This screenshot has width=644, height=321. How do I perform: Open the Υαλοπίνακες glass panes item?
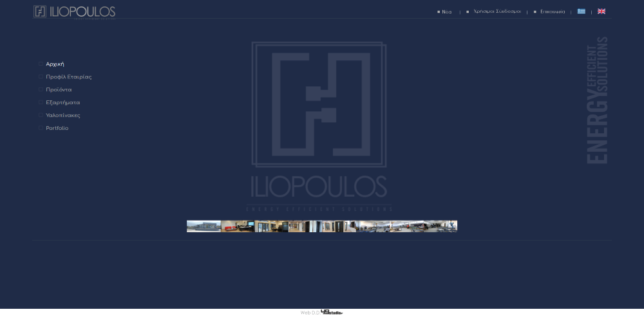point(63,115)
